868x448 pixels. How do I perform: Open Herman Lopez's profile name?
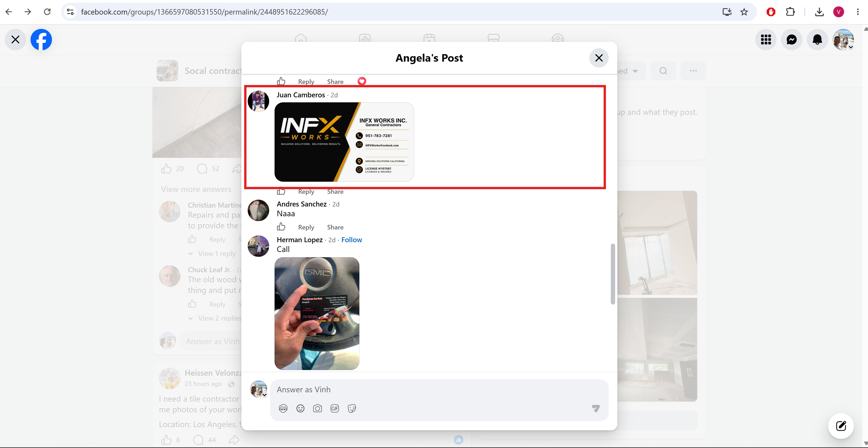point(300,240)
